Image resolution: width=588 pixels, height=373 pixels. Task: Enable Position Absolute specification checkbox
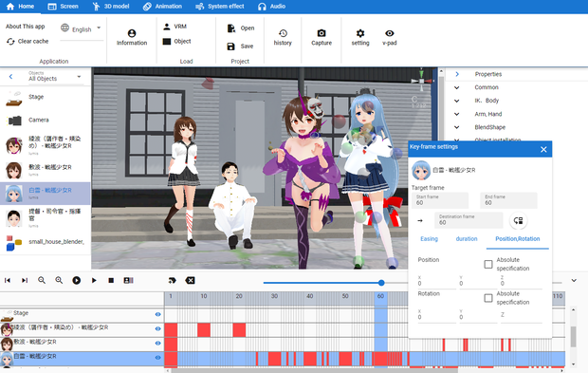click(488, 264)
